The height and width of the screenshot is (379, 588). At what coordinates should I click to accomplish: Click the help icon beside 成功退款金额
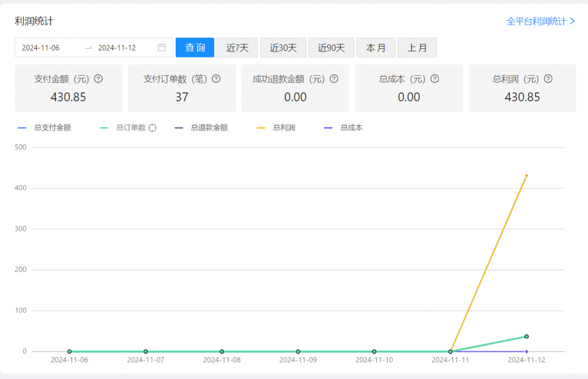tap(335, 79)
